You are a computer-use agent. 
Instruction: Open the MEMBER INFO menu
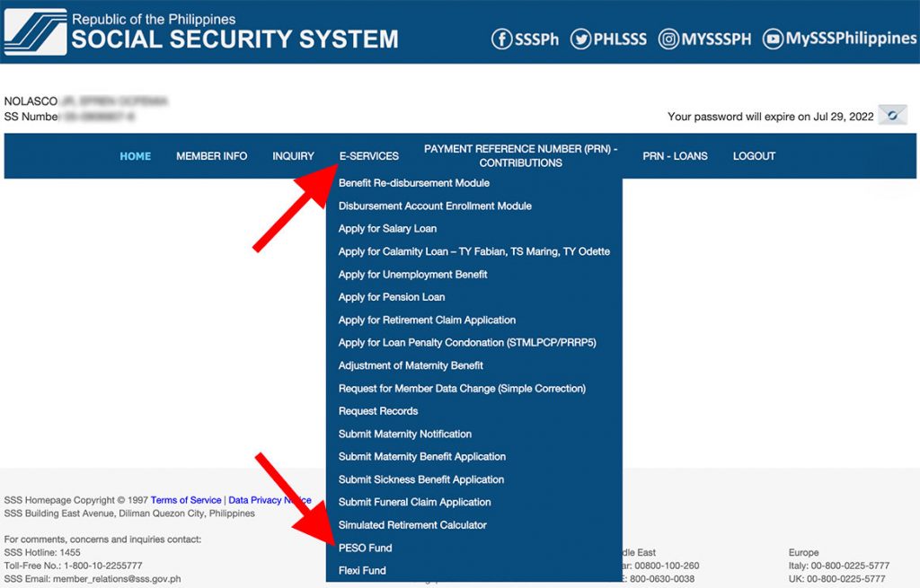pyautogui.click(x=211, y=156)
